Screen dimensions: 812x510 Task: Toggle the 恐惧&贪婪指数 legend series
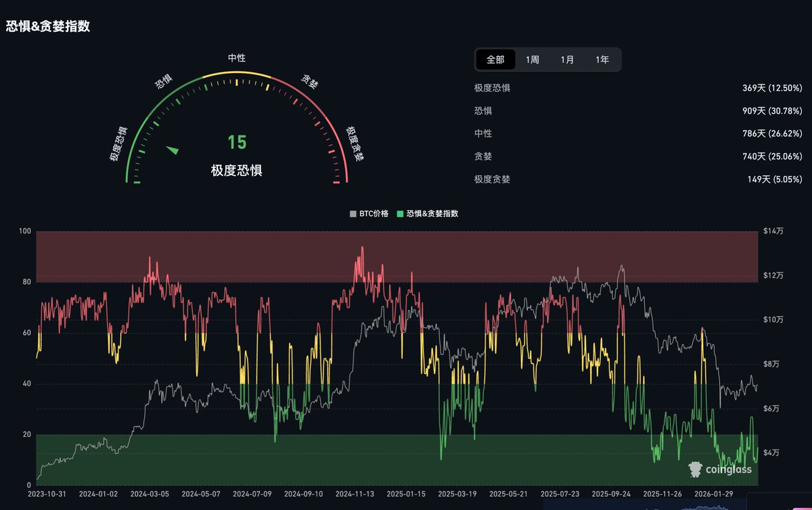[428, 213]
